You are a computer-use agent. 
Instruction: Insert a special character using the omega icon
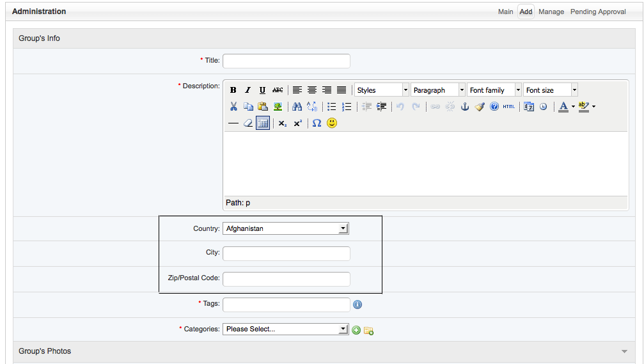[x=317, y=123]
